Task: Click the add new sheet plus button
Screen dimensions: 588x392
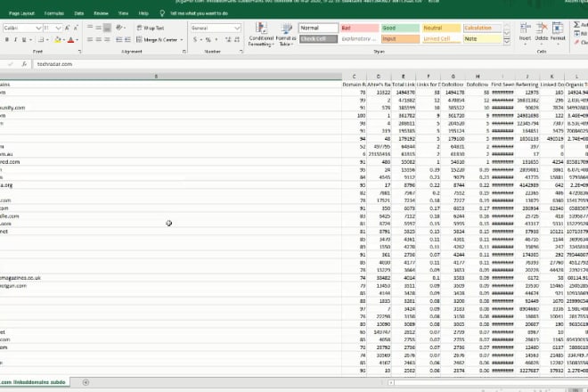Action: tap(86, 382)
